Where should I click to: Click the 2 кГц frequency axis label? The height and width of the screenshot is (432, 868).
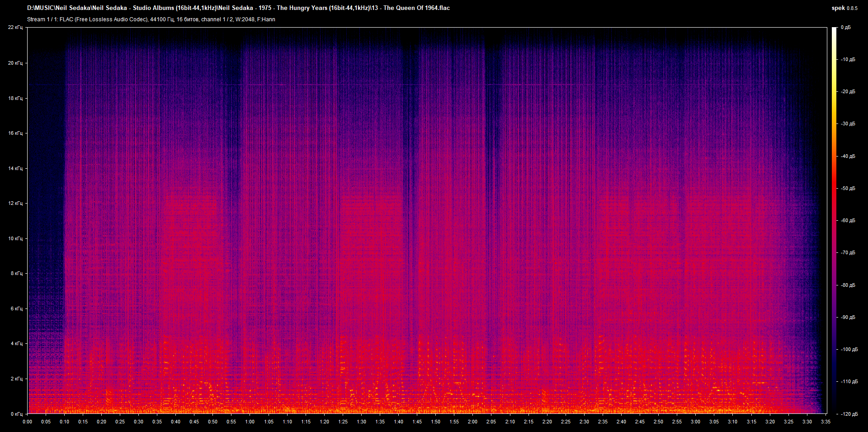[16, 379]
